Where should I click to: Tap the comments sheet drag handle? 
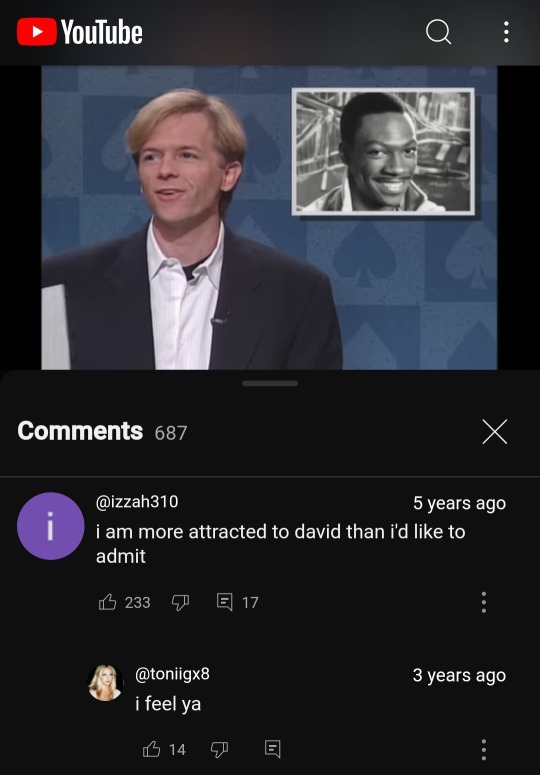270,384
